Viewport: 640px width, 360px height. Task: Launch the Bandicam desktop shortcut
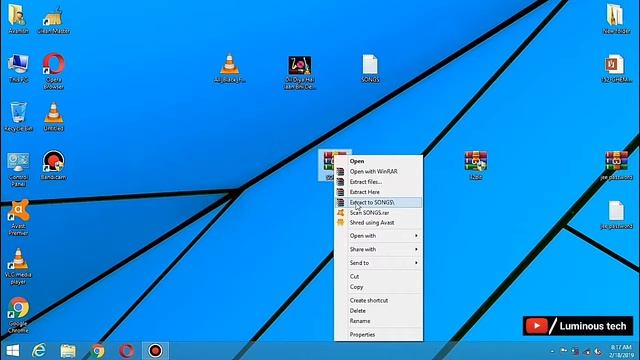coord(53,165)
